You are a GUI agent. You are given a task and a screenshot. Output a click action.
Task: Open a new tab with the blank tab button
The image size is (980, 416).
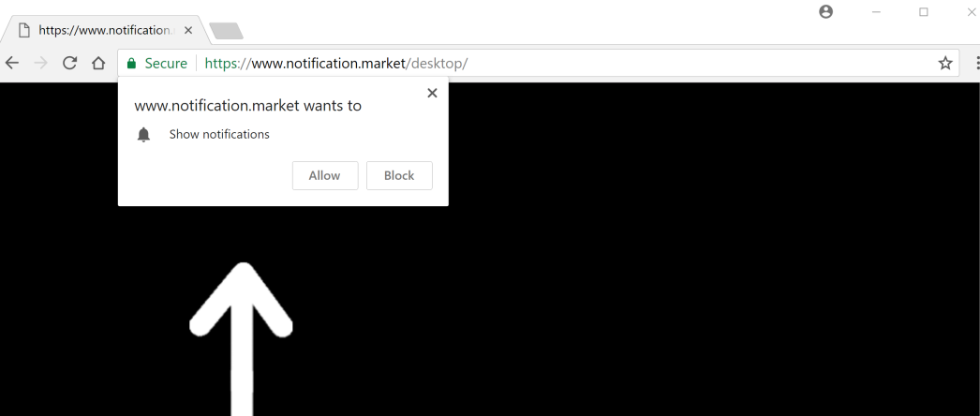pos(226,31)
